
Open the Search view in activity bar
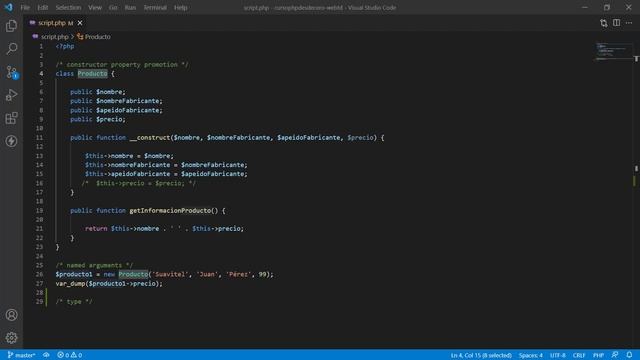tap(11, 49)
